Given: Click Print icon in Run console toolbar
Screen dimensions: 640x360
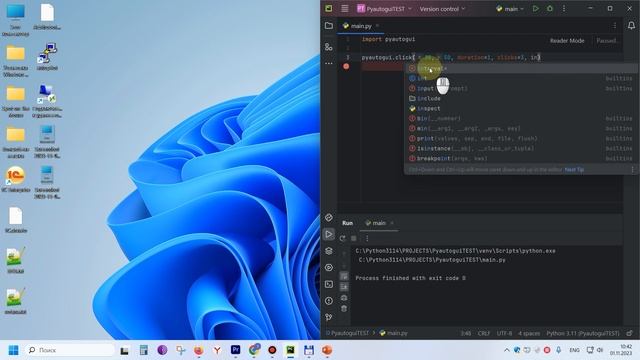Looking at the screenshot, I should tap(344, 298).
